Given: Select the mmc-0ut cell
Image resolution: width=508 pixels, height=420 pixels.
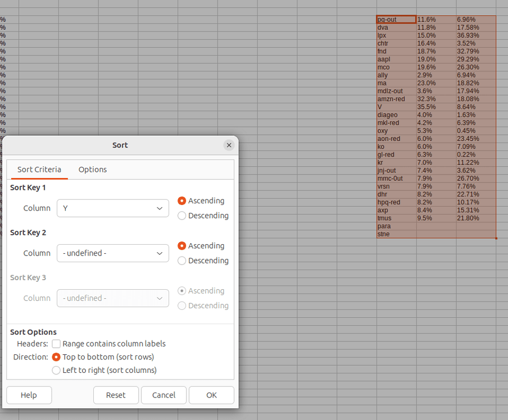Looking at the screenshot, I should 397,179.
